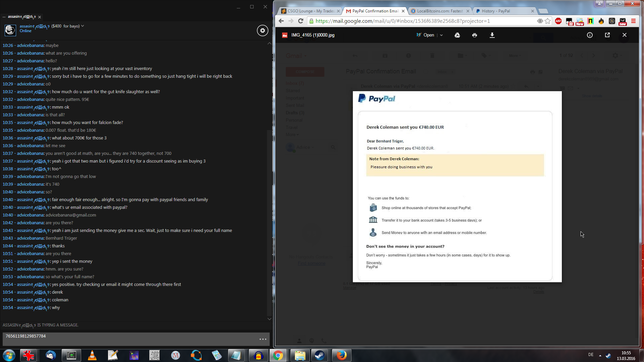Reload the Gmail page
644x362 pixels.
click(x=301, y=21)
